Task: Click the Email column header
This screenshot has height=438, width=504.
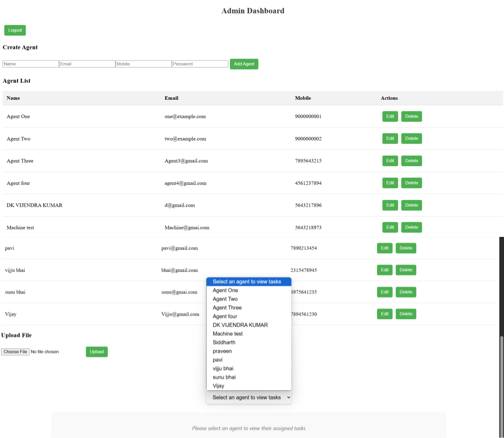Action: [171, 98]
